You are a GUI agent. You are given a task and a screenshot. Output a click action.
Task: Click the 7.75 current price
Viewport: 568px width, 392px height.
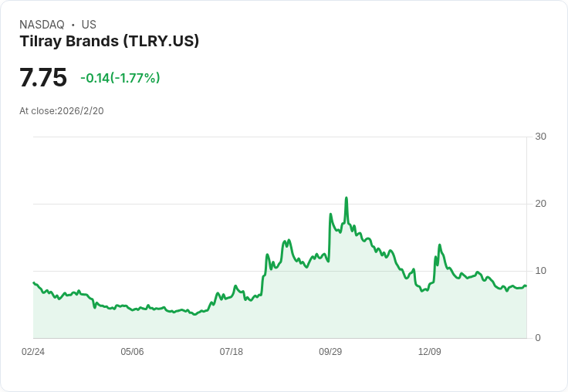(43, 77)
